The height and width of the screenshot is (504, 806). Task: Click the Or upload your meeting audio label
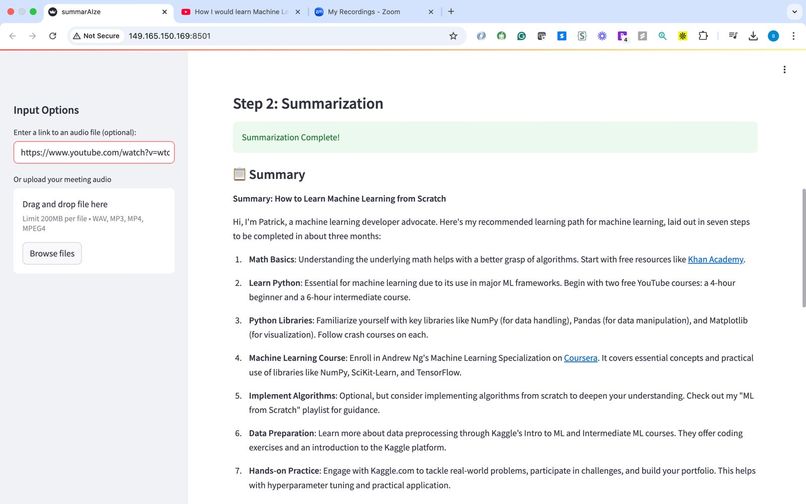coord(62,179)
